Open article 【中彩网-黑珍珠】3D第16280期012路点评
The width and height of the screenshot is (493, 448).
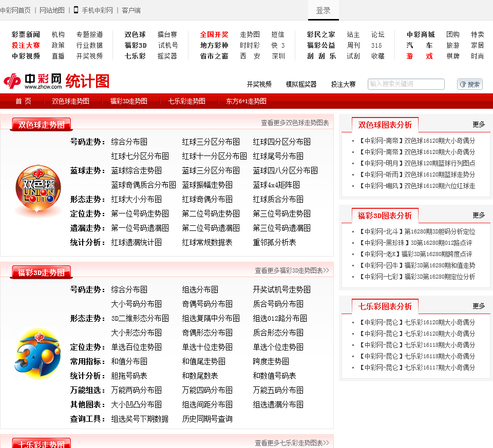click(x=415, y=243)
